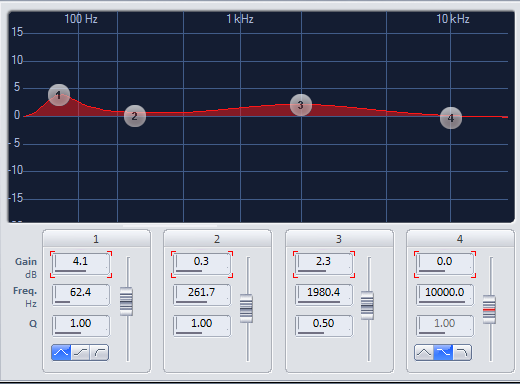520x384 pixels.
Task: Click the band 3 gain field 2.3
Action: [x=324, y=264]
